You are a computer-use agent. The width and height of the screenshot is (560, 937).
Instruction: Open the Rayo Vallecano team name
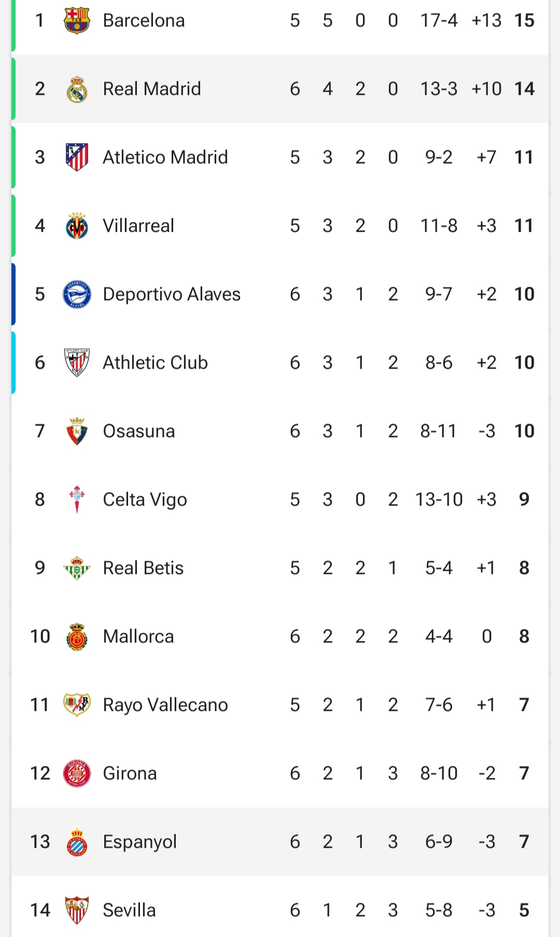[165, 705]
